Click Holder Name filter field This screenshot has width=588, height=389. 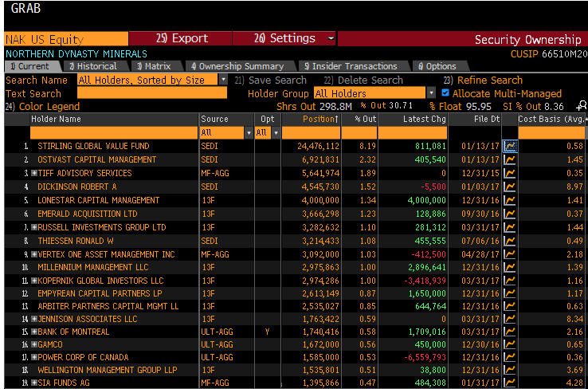114,133
